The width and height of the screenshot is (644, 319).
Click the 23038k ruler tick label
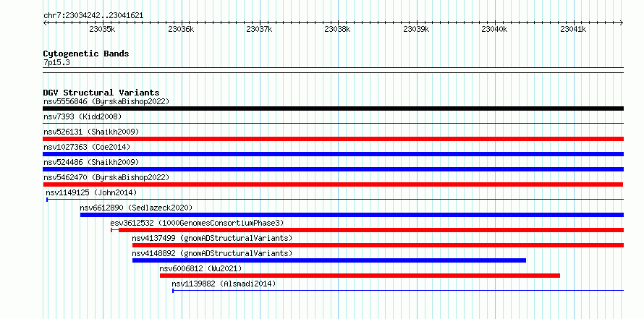pos(338,29)
